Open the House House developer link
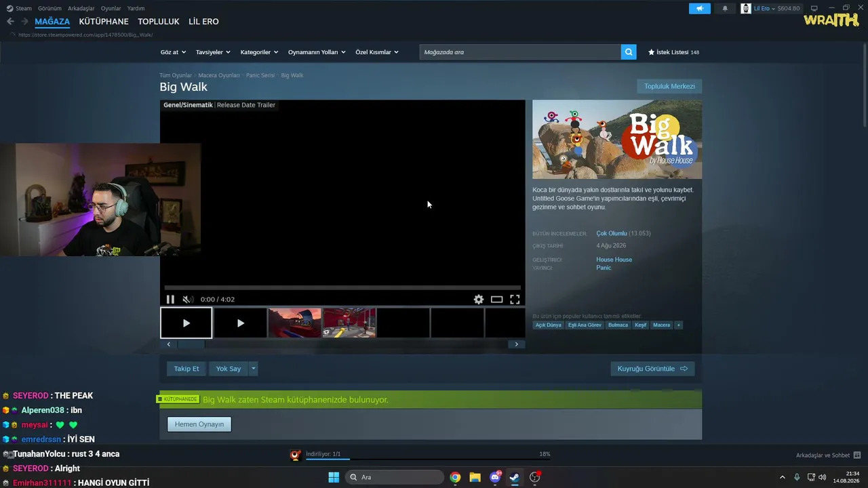868x488 pixels. click(x=614, y=260)
